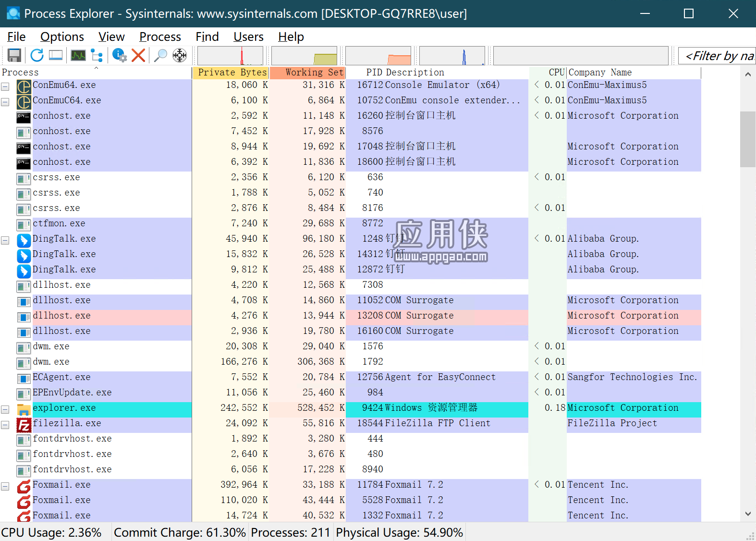Click the commit history mini graph
Viewport: 756px width, 541px height.
(305, 56)
